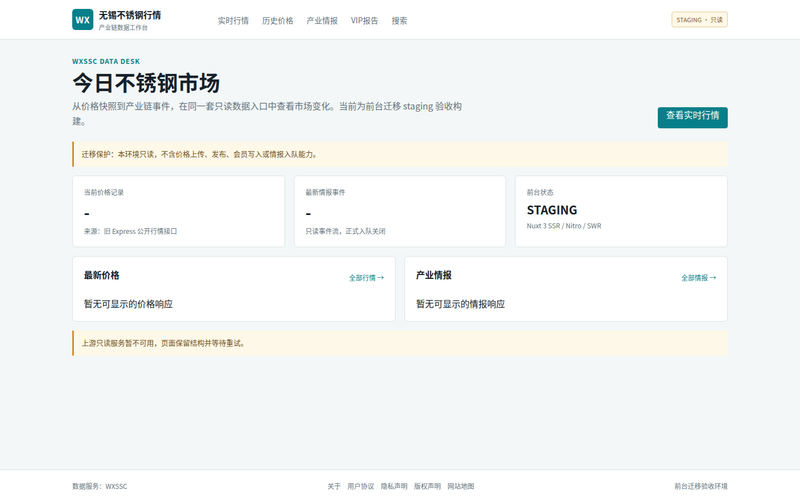This screenshot has width=800, height=500.
Task: Click the WX logo icon
Action: point(83,20)
